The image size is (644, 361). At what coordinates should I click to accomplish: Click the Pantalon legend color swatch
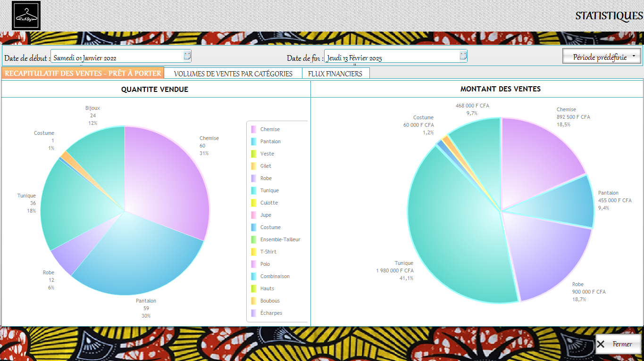click(x=253, y=141)
